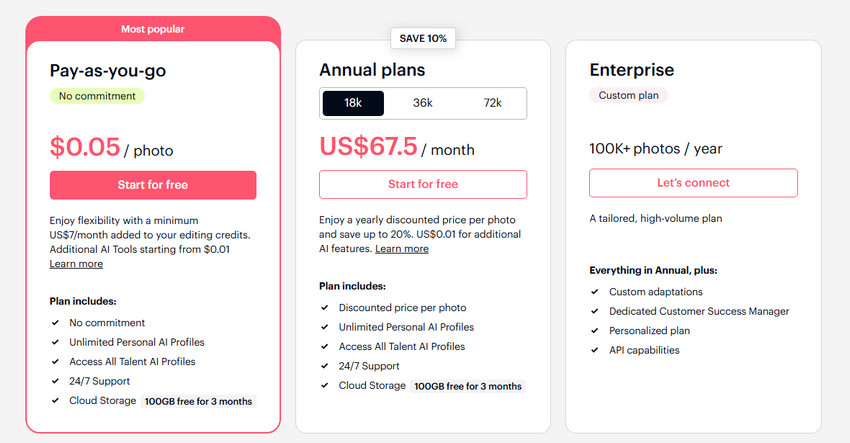Viewport: 850px width, 443px height.
Task: Select the 18k annual plan option
Action: click(353, 103)
